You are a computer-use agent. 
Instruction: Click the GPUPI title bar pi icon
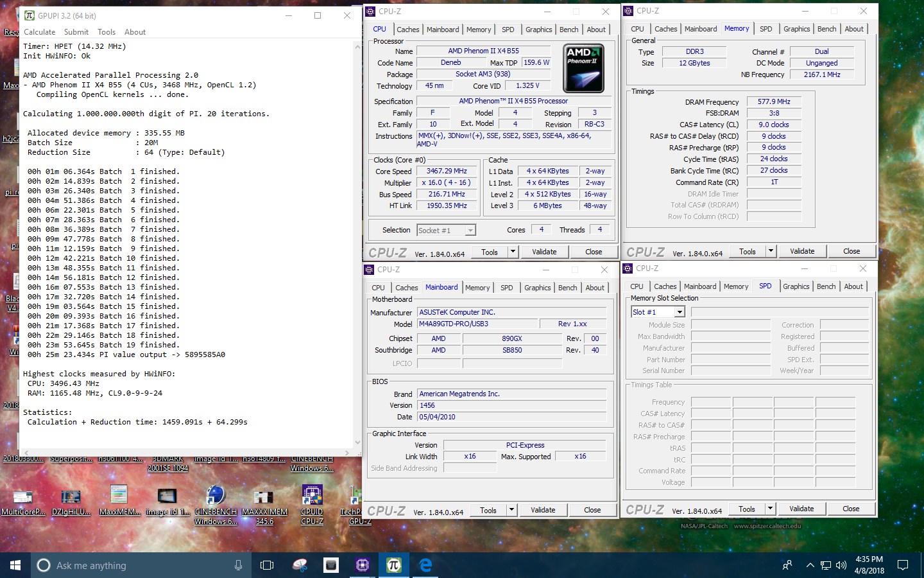pos(30,15)
